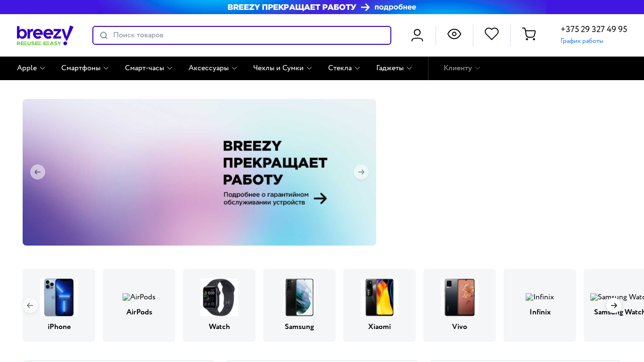Expand the Стекла menu

click(x=344, y=68)
